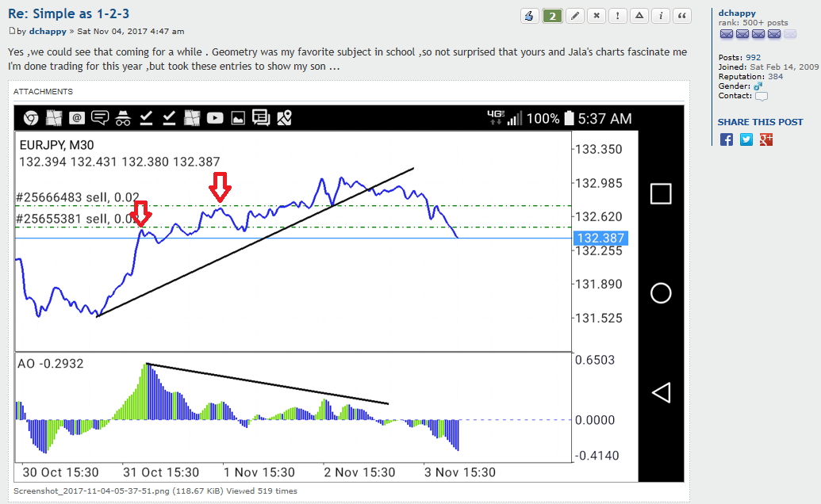The image size is (821, 504).
Task: Click the attachment filename Screenshot_2017-11-04-05-37-51.png
Action: point(92,491)
